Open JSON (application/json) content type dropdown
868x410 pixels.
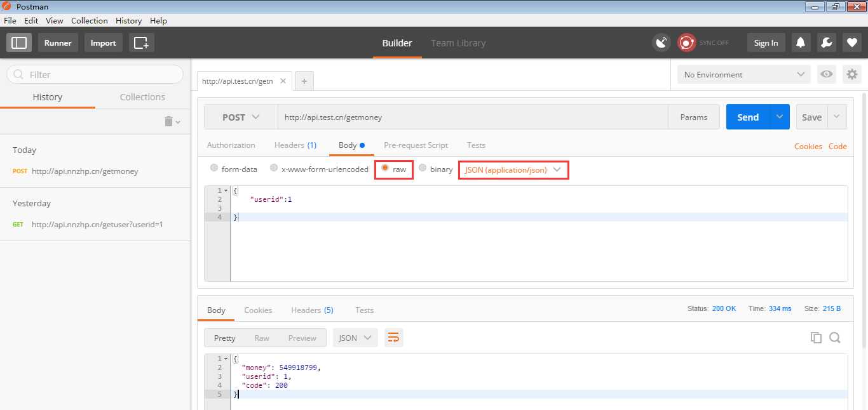tap(513, 169)
